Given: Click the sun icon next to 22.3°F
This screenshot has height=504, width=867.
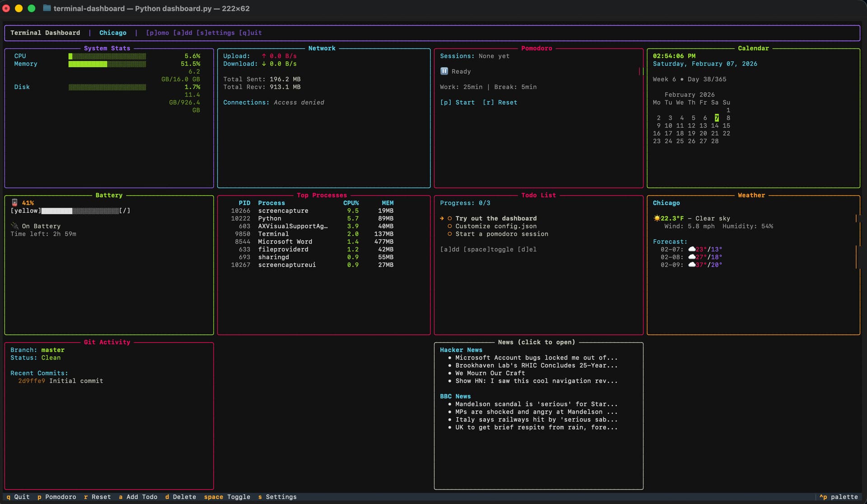Looking at the screenshot, I should [x=657, y=218].
